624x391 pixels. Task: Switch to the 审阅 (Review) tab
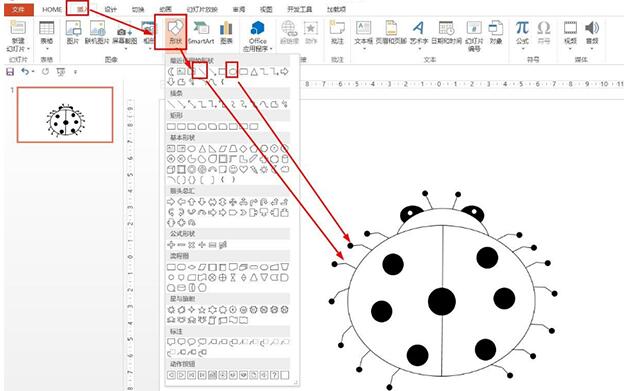click(x=239, y=9)
